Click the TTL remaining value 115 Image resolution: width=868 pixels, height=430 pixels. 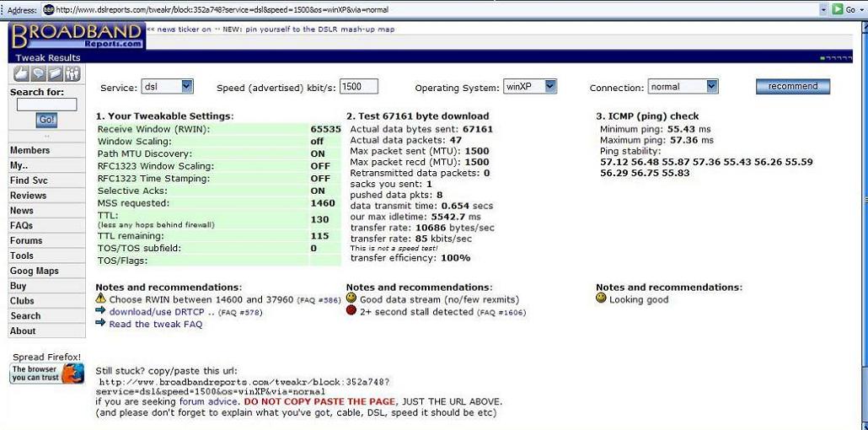[320, 235]
